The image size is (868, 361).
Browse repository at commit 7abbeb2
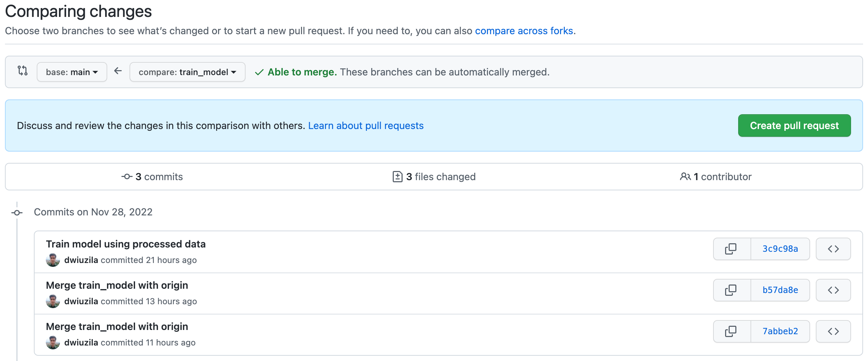tap(833, 331)
